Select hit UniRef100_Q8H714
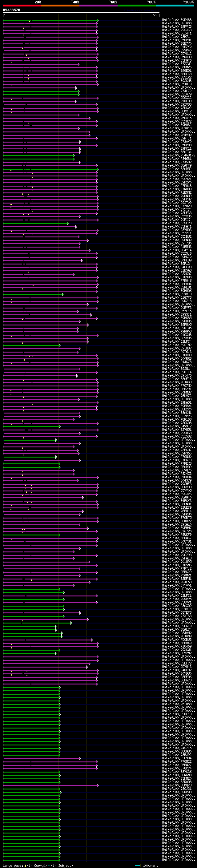Screen dimensions: 197x868 pyautogui.click(x=177, y=37)
